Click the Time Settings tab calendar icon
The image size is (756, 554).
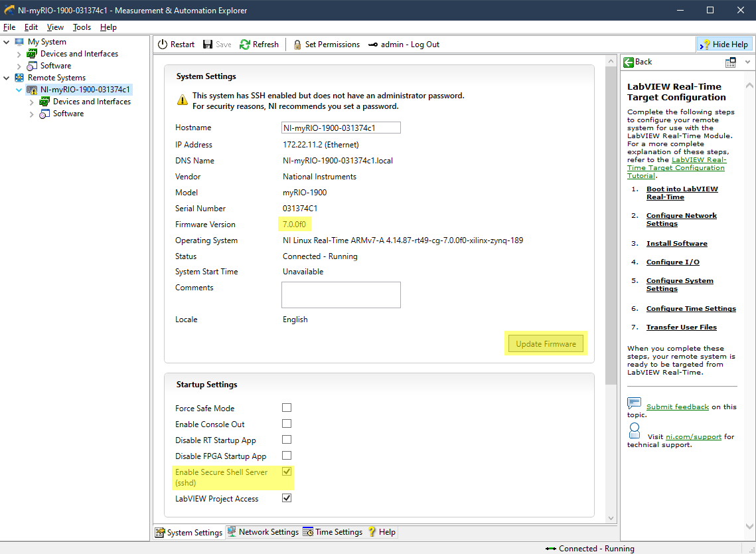[x=307, y=532]
